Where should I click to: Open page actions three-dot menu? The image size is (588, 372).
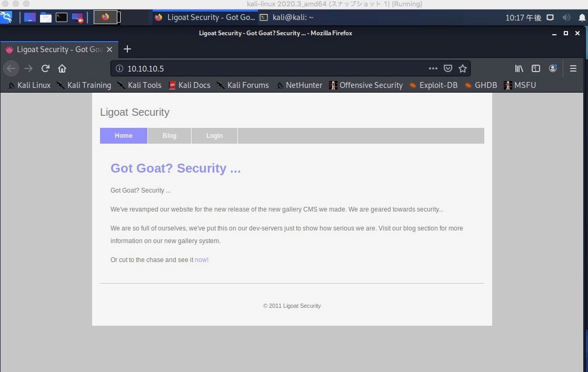point(433,68)
